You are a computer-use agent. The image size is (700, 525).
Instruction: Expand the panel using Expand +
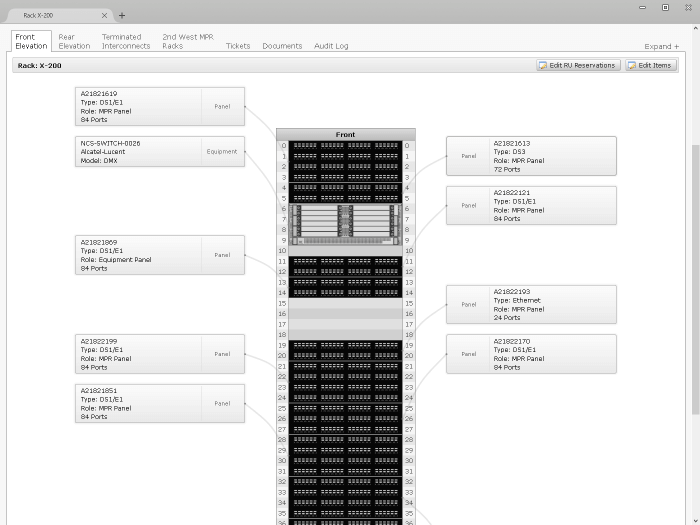pyautogui.click(x=661, y=46)
